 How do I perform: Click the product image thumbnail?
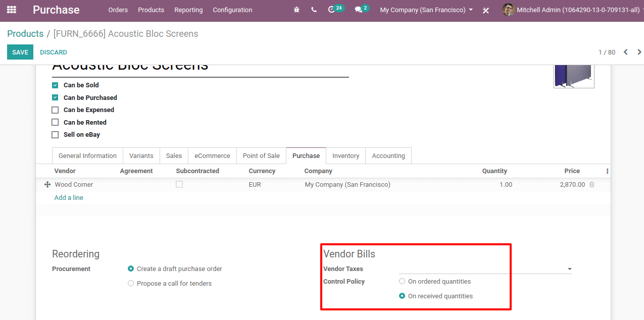[x=574, y=76]
